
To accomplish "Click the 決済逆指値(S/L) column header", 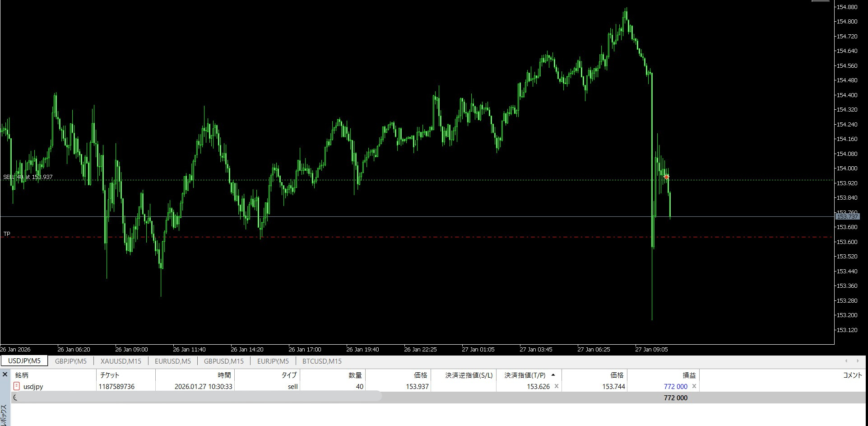I will (x=469, y=375).
